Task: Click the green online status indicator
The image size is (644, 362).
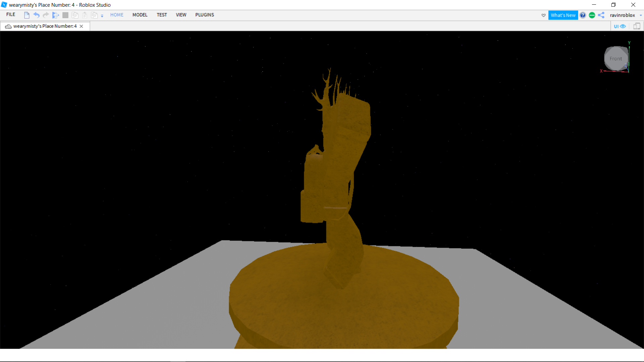Action: click(592, 15)
